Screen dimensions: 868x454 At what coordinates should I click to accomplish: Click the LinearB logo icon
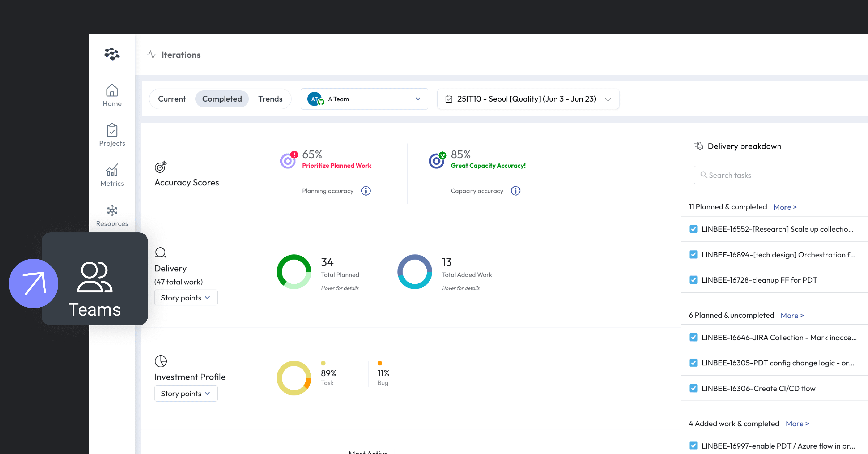click(x=112, y=54)
